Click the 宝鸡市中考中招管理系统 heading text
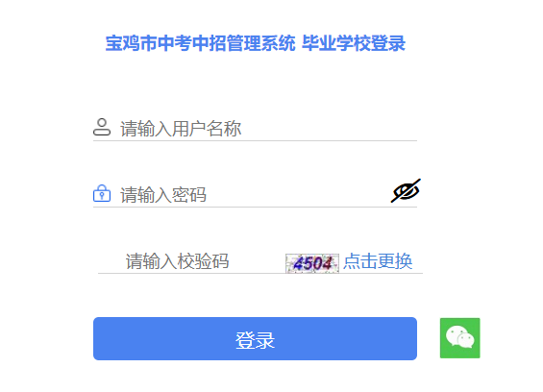Viewport: 543px width, 392px height. coord(200,43)
